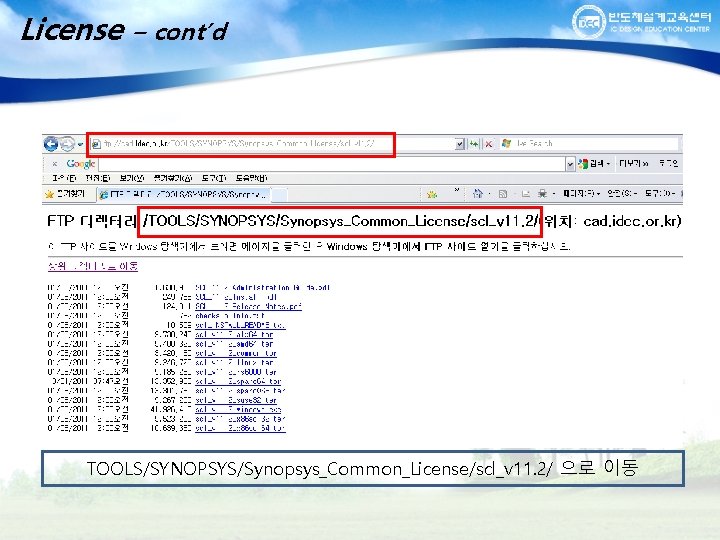Click the FTP directory path heading text
Screen dimensions: 720x540
point(339,221)
